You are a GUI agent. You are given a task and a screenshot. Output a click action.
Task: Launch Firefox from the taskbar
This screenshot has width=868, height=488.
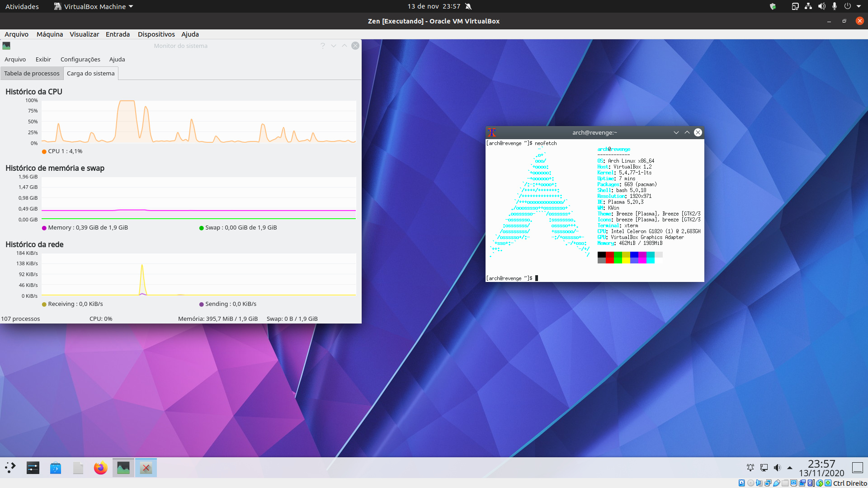(x=100, y=468)
